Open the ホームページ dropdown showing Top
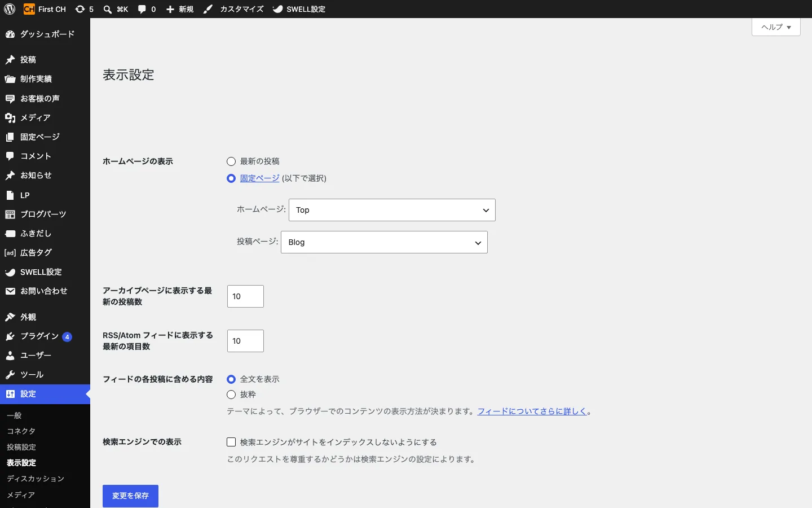The height and width of the screenshot is (508, 812). [x=392, y=210]
